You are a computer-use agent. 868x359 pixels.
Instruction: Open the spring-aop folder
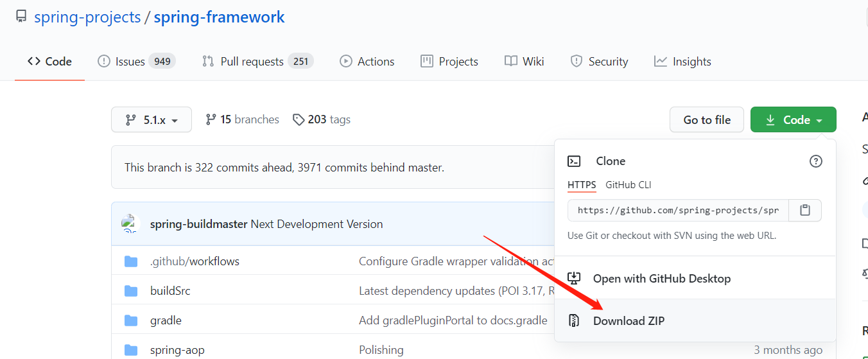click(x=177, y=350)
